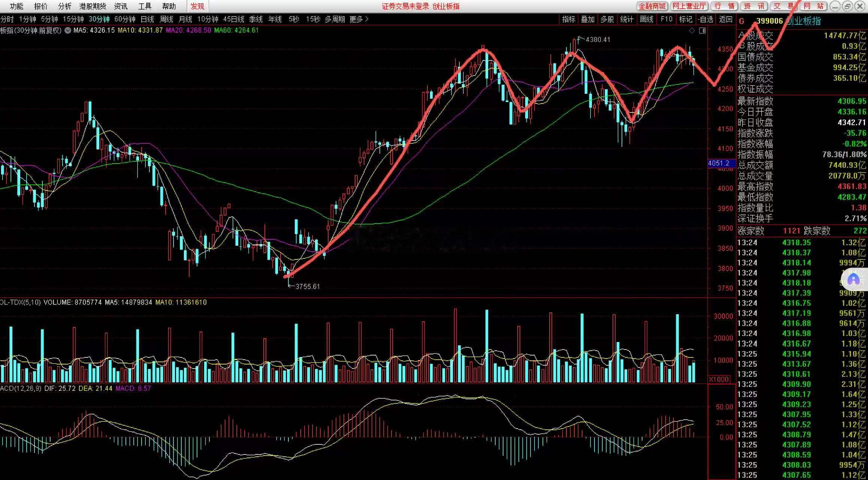Expand the 更多 periods list
This screenshot has height=480, width=868.
359,19
